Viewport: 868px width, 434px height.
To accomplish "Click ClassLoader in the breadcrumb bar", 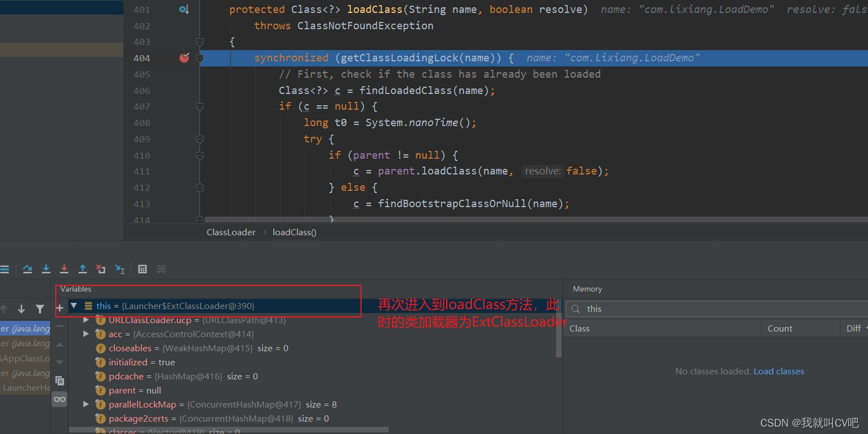I will 231,232.
